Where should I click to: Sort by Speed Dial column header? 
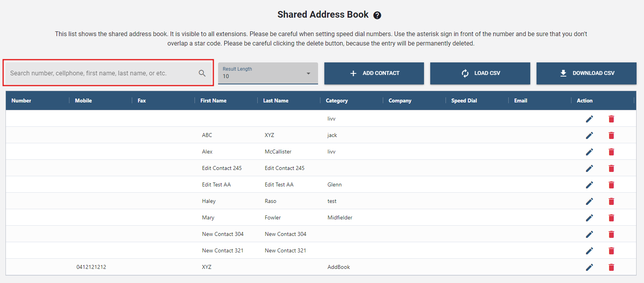point(464,101)
